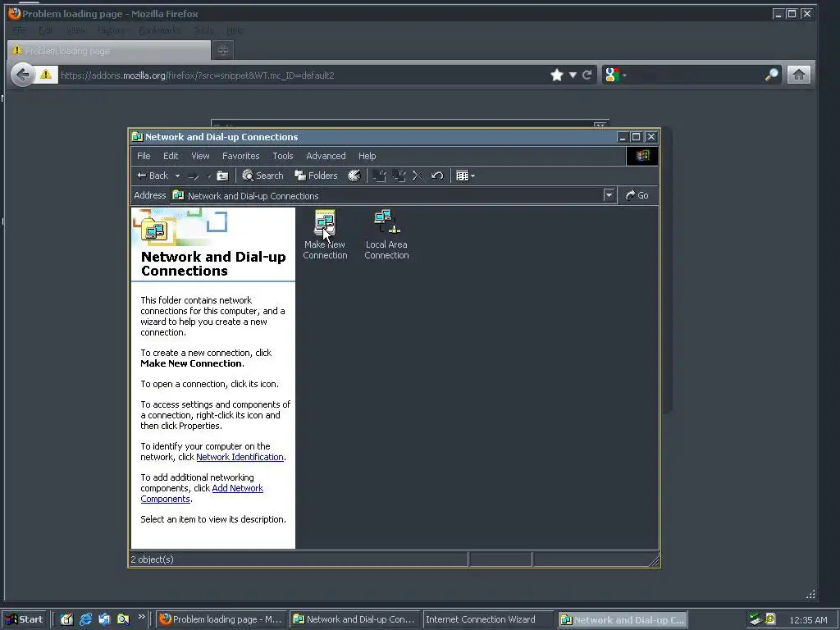Open the Tools menu in Network Connections
This screenshot has width=840, height=630.
click(x=283, y=156)
